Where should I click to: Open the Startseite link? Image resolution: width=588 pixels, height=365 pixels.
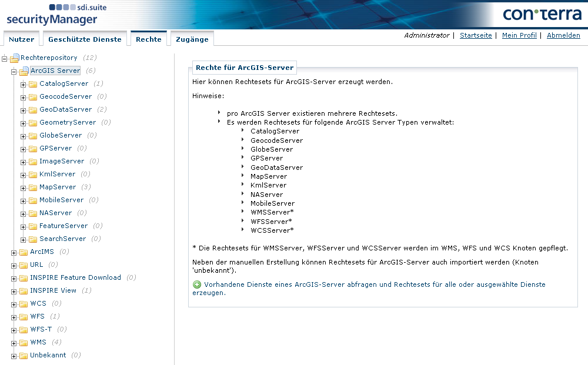pos(475,35)
